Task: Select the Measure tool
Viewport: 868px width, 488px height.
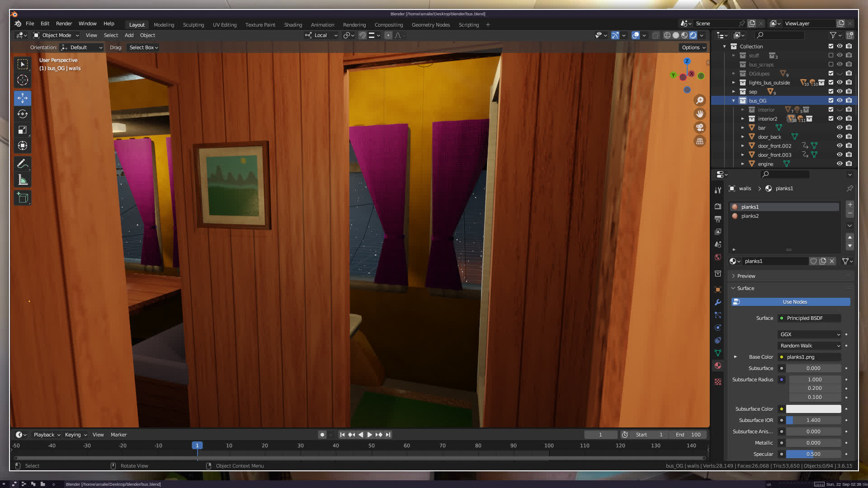Action: [x=23, y=180]
